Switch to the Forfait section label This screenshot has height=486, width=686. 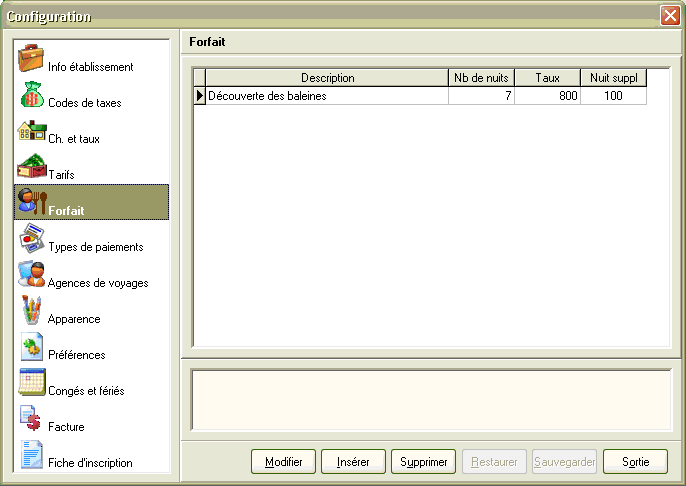pos(66,211)
